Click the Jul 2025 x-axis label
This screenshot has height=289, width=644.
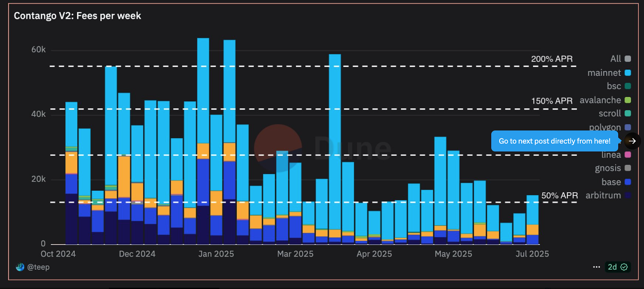(532, 254)
